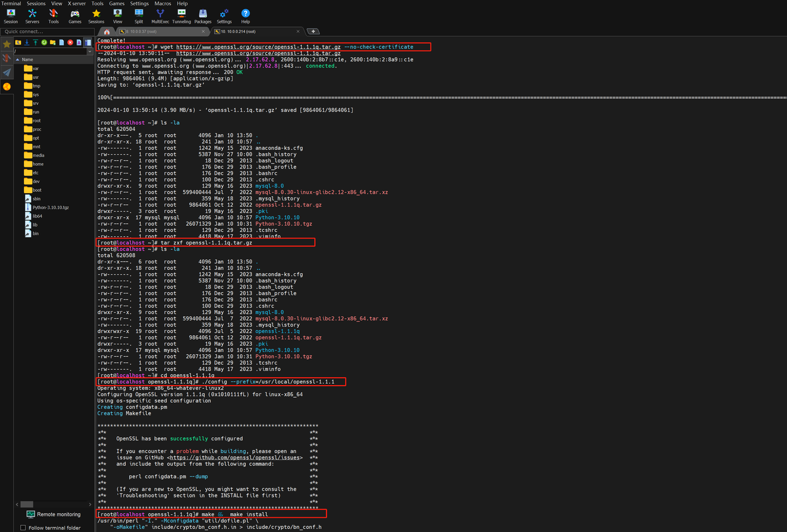The image size is (787, 532).
Task: Click the green refresh icon in SFTP panel
Action: [44, 42]
